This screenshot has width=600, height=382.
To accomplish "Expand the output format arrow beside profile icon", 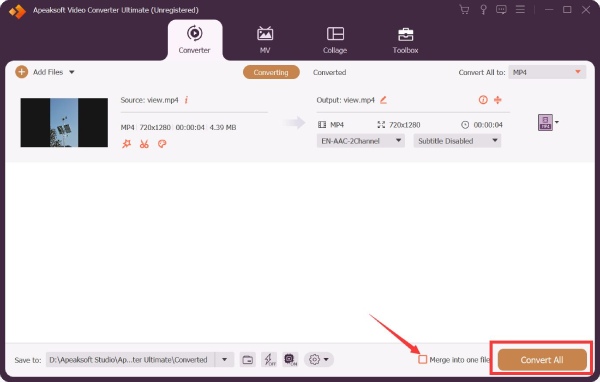I will coord(557,122).
